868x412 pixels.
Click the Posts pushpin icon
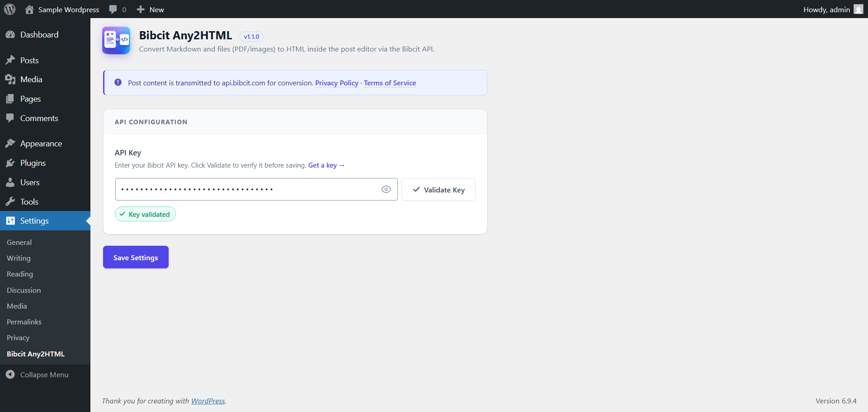(x=10, y=60)
